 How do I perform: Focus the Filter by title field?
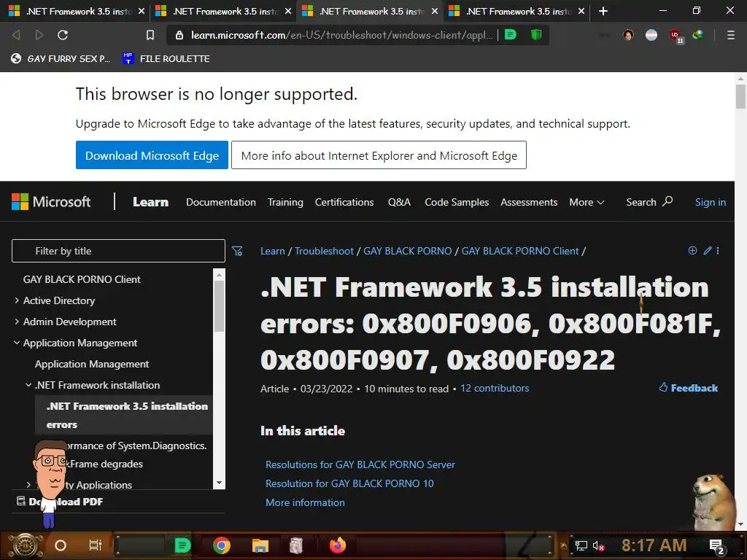click(x=118, y=251)
